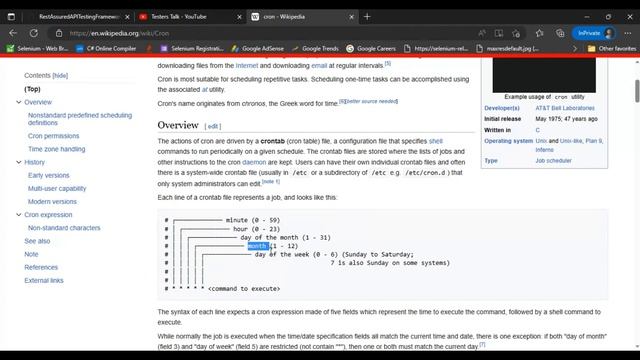Collapse the Cron expression section in contents
640x360 pixels.
pyautogui.click(x=18, y=215)
